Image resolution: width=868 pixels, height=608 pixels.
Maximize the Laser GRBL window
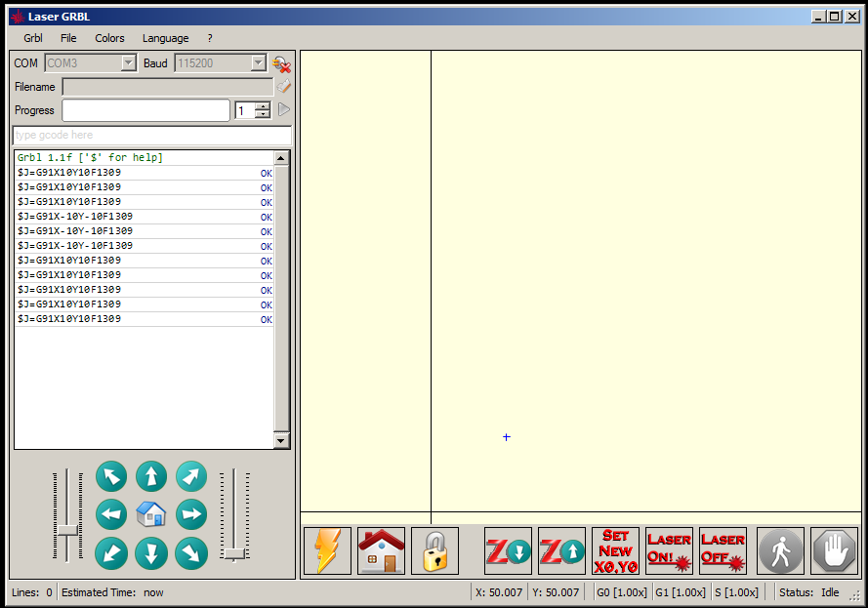(x=834, y=17)
